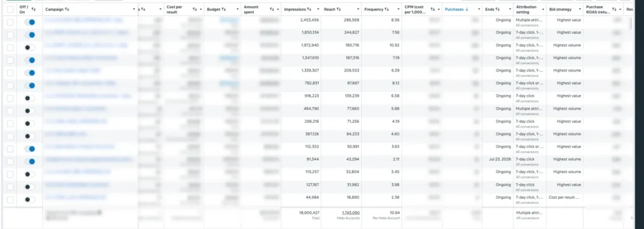Turn off campaign with 1,347,610 impressions
The image size is (644, 229).
click(x=30, y=60)
